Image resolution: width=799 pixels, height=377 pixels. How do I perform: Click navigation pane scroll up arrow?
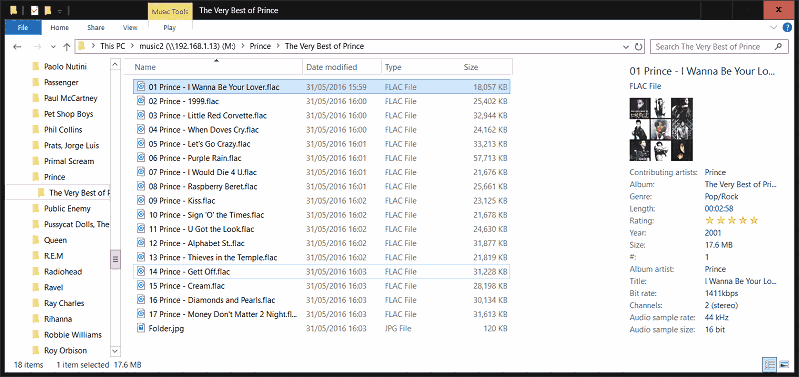[115, 65]
